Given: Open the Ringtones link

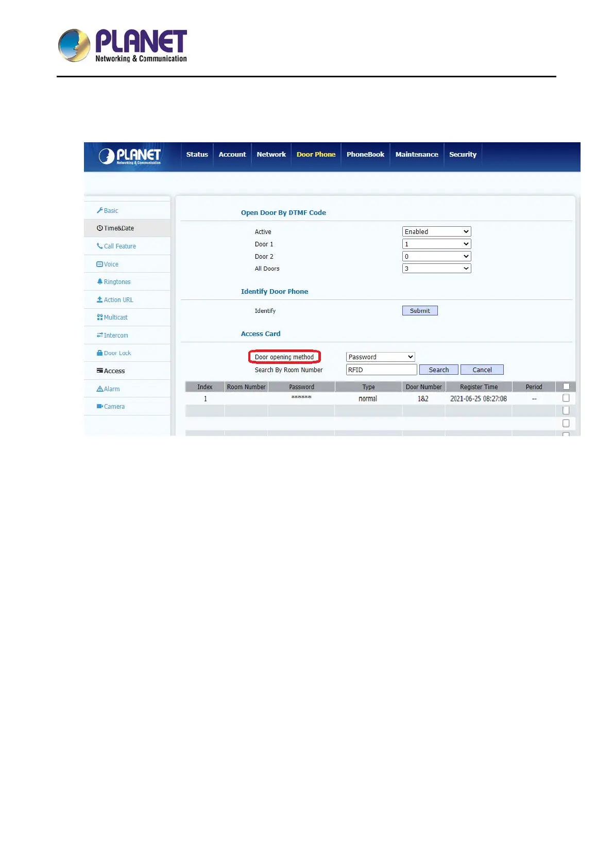Looking at the screenshot, I should pyautogui.click(x=117, y=281).
